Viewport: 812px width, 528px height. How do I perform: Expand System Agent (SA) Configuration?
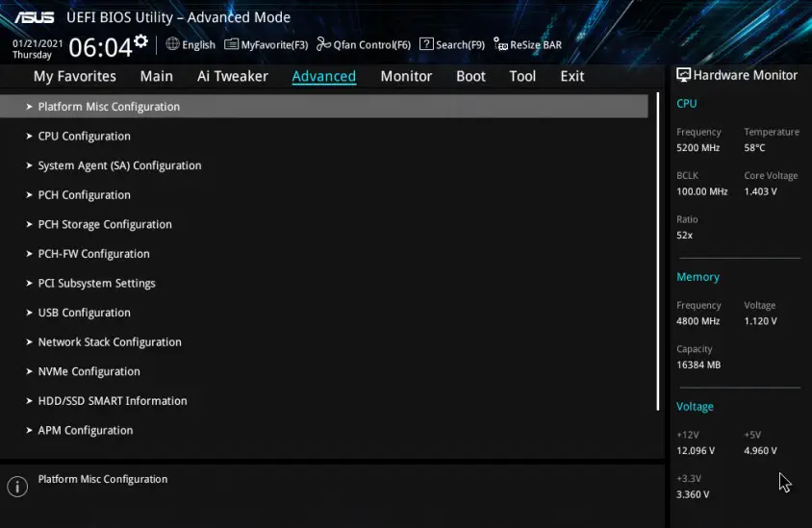click(x=119, y=165)
